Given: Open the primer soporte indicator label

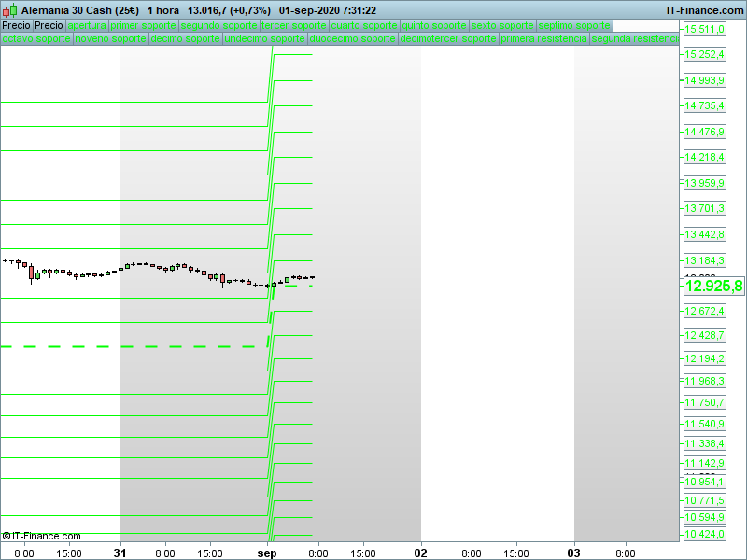Looking at the screenshot, I should [x=144, y=25].
